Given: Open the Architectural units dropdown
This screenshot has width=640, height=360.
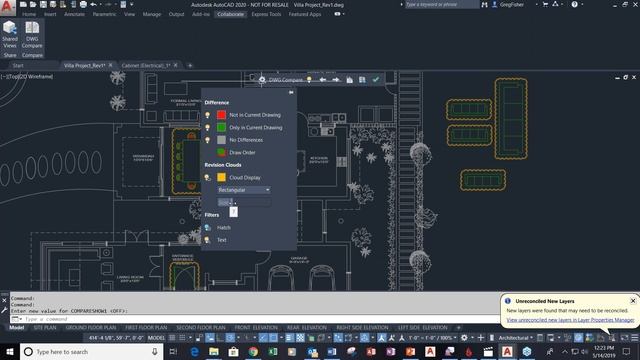Looking at the screenshot, I should 516,338.
